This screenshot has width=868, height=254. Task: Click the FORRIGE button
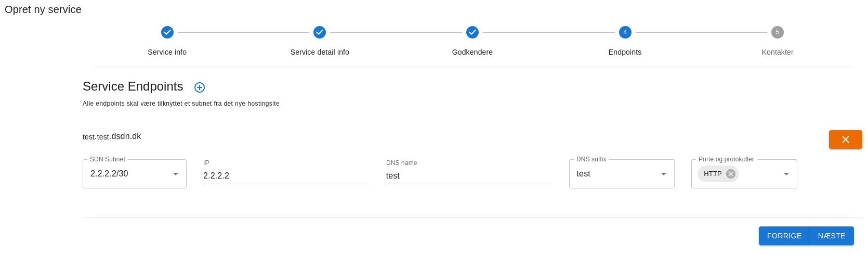(x=784, y=236)
